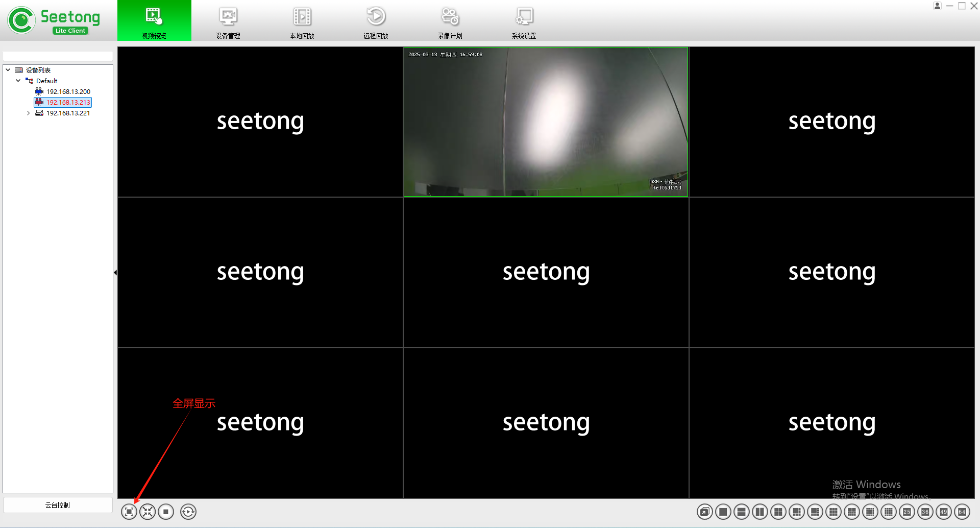Start the cyclic playback tour
This screenshot has height=528, width=980.
(188, 512)
